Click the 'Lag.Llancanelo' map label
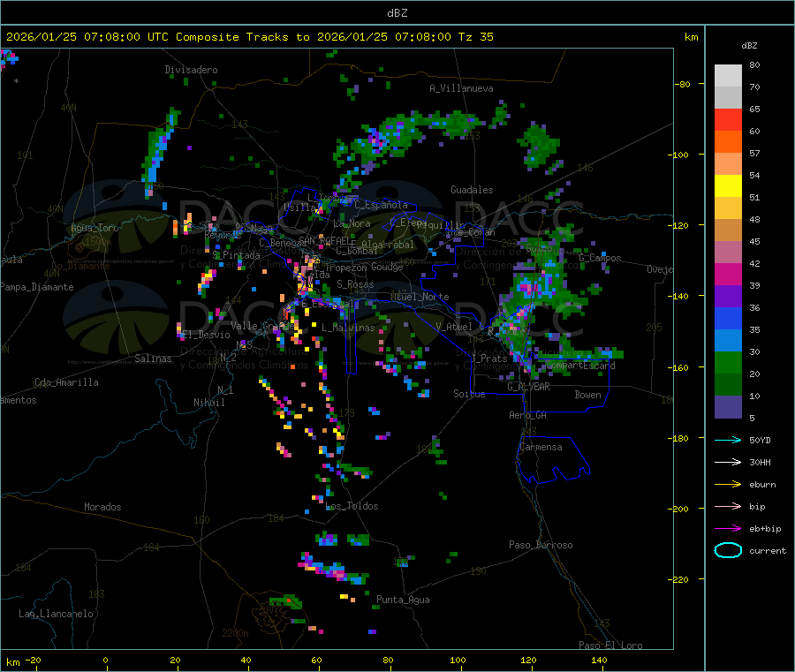This screenshot has height=672, width=795. pyautogui.click(x=57, y=614)
